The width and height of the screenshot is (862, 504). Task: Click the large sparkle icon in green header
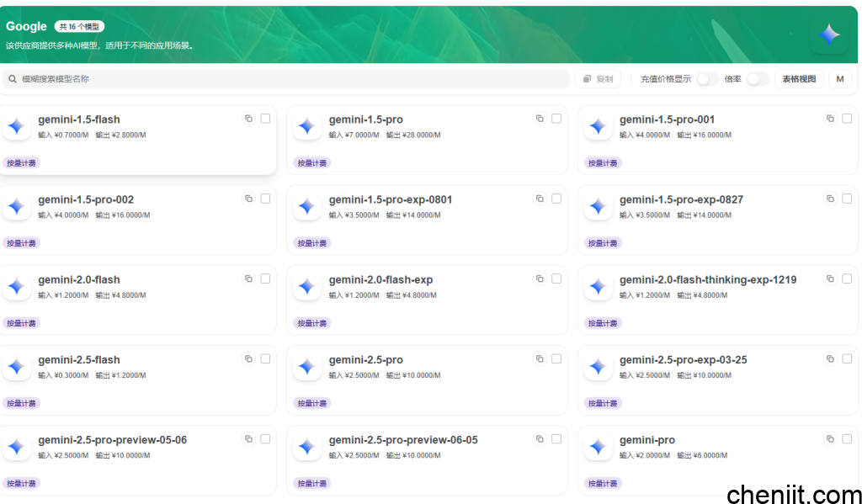(x=828, y=34)
